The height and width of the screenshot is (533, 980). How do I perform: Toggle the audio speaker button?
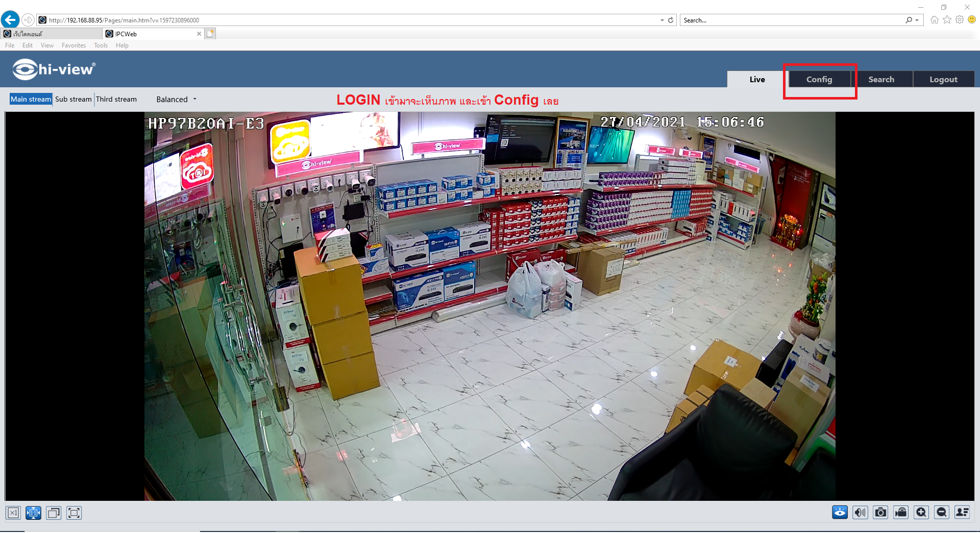point(860,512)
